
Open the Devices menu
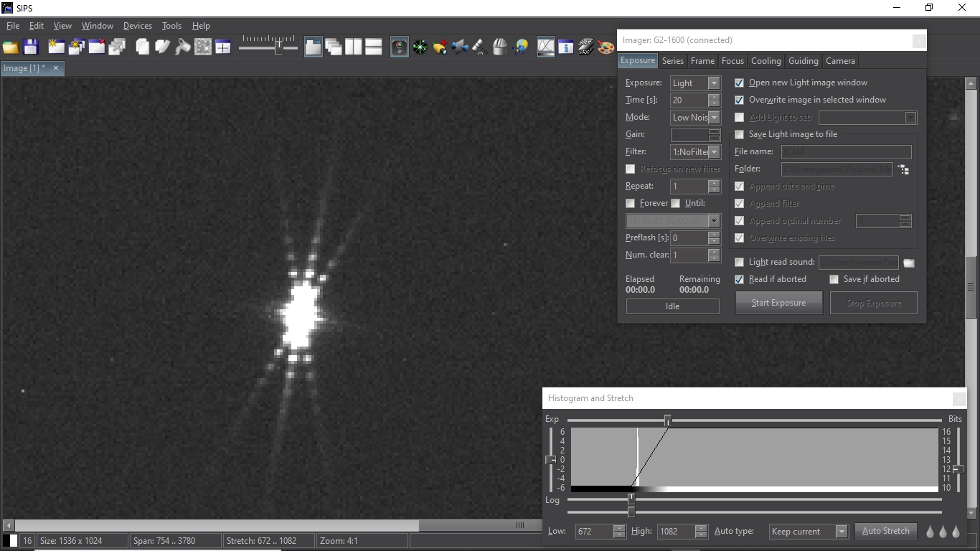point(138,26)
